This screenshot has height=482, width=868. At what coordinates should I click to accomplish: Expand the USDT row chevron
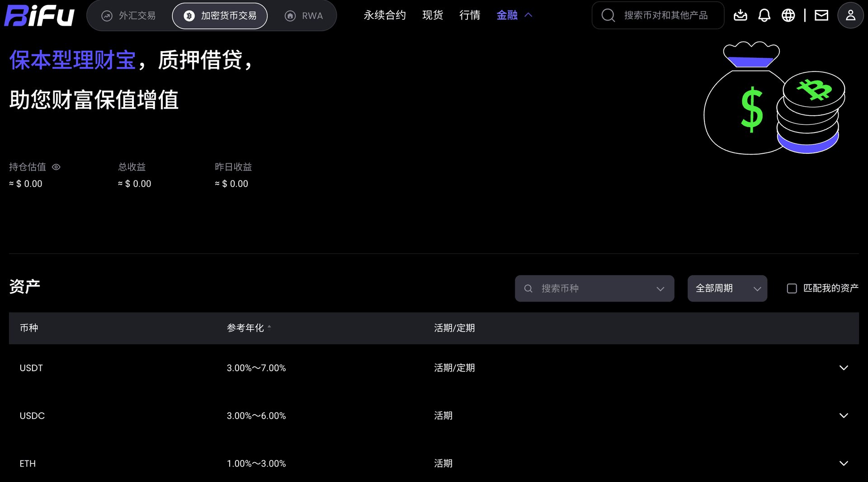[844, 368]
